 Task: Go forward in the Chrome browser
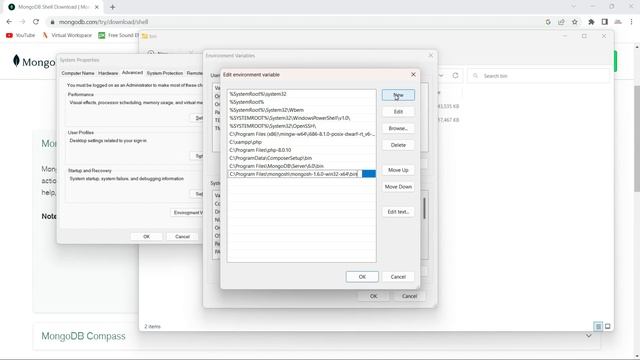pos(22,22)
